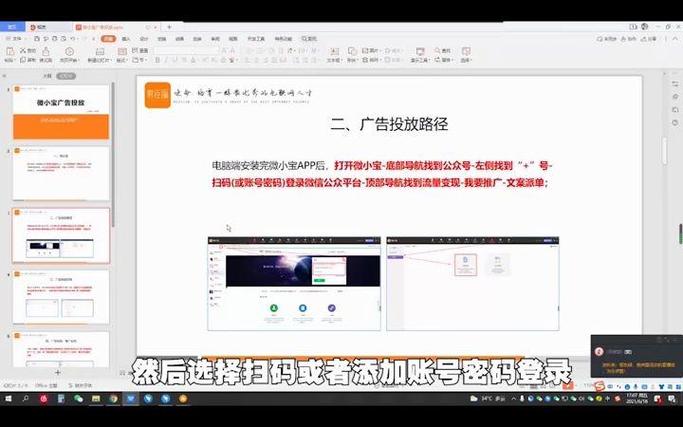Switch to the 插入 ribbon tab
Viewport: 683px width, 427px height.
[126, 39]
